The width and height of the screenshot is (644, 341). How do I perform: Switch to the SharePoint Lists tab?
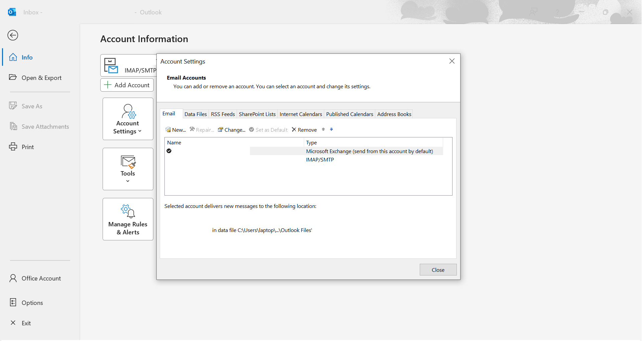coord(257,114)
